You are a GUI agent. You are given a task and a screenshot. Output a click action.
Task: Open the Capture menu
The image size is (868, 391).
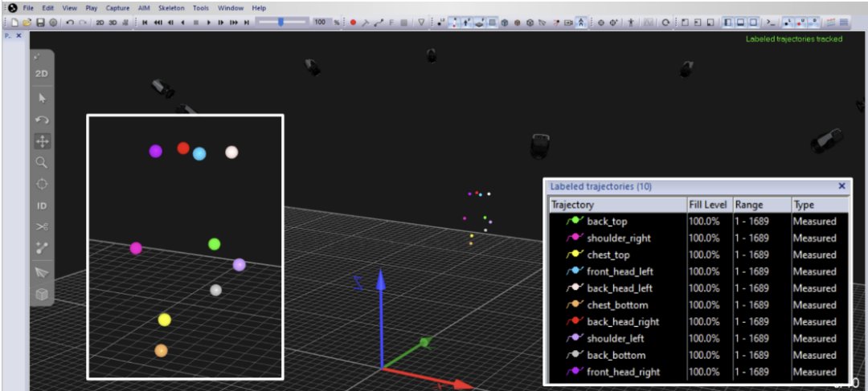coord(117,8)
